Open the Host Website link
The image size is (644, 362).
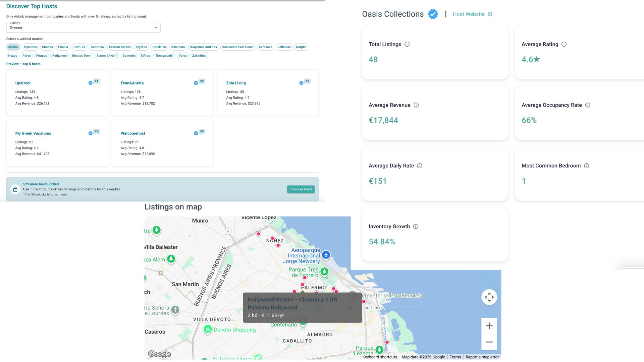pos(472,14)
